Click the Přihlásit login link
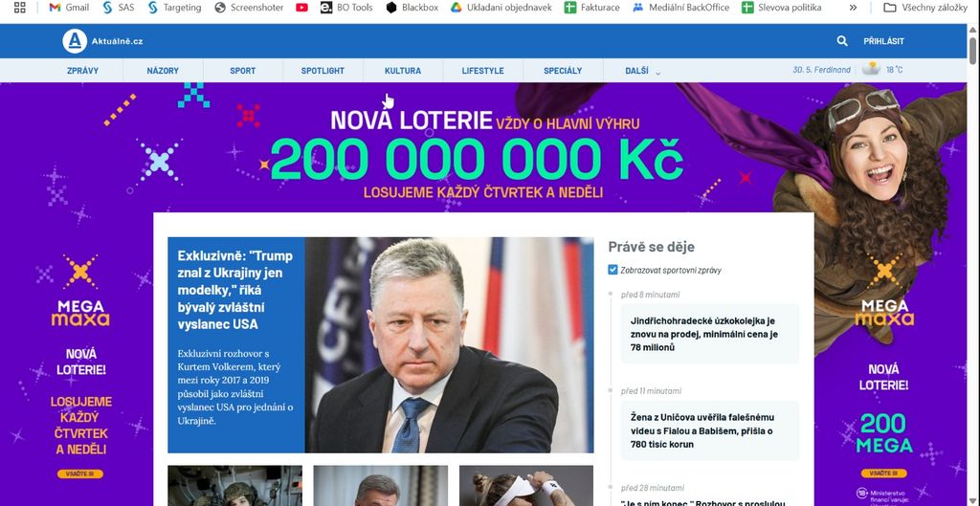 (x=883, y=41)
